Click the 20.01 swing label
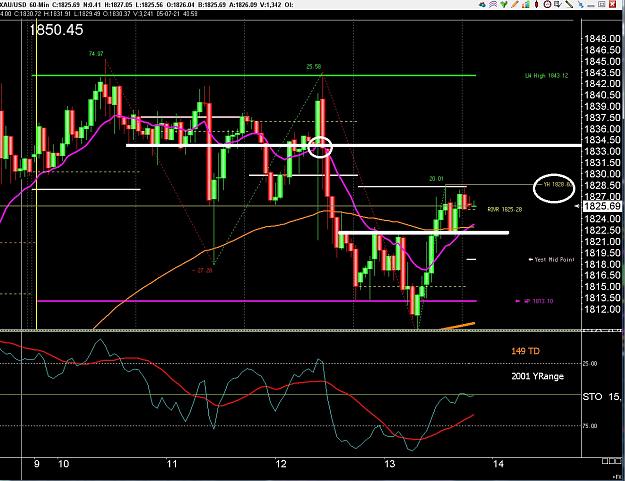 pos(436,179)
